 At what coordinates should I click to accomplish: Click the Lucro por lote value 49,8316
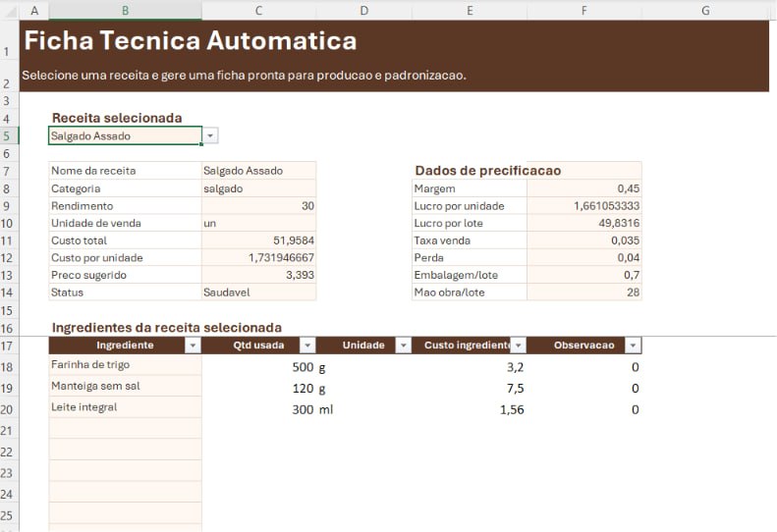point(584,223)
